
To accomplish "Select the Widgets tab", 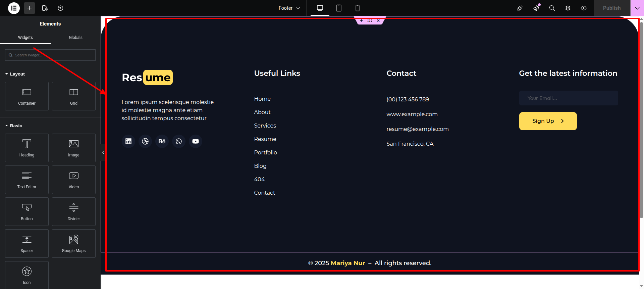I will point(25,38).
